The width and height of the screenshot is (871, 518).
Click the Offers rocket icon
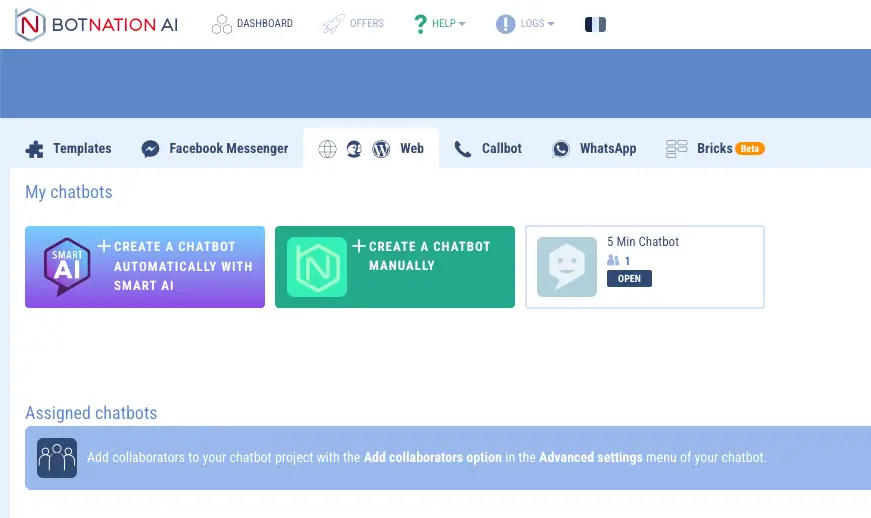coord(333,24)
